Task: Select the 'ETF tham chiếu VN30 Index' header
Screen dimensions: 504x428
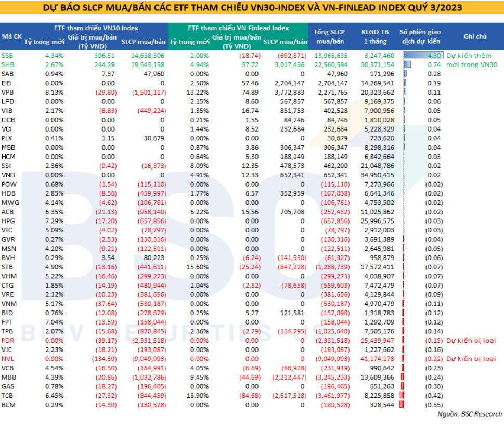Action: [96, 28]
